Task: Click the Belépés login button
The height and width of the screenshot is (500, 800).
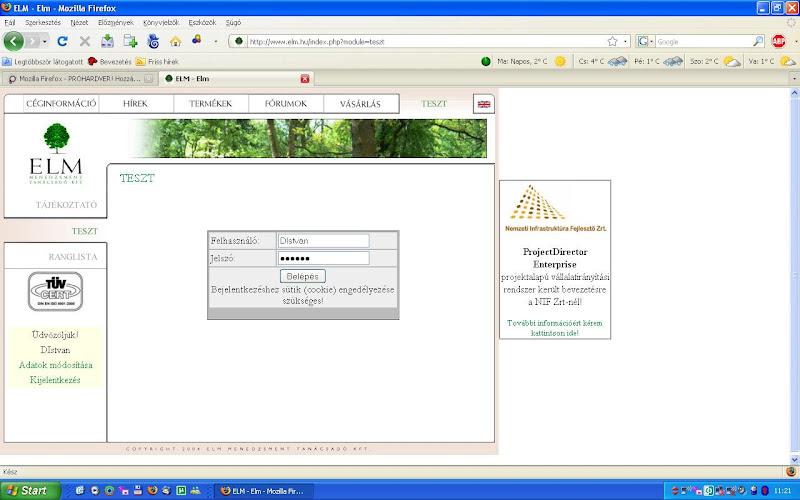Action: point(303,276)
